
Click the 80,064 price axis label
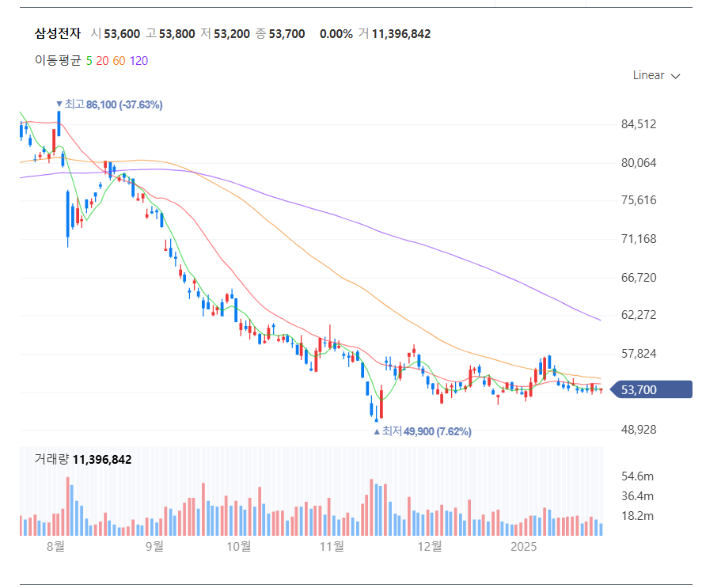click(639, 163)
